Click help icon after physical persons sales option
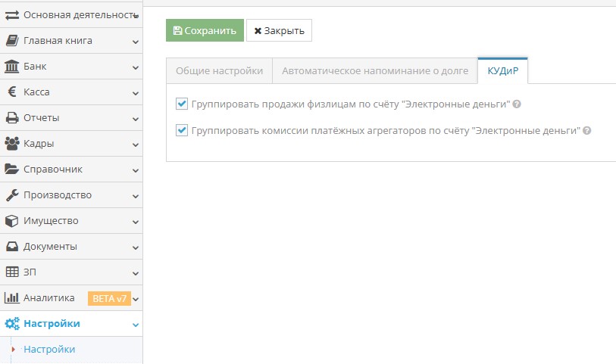The image size is (616, 364). pos(517,104)
